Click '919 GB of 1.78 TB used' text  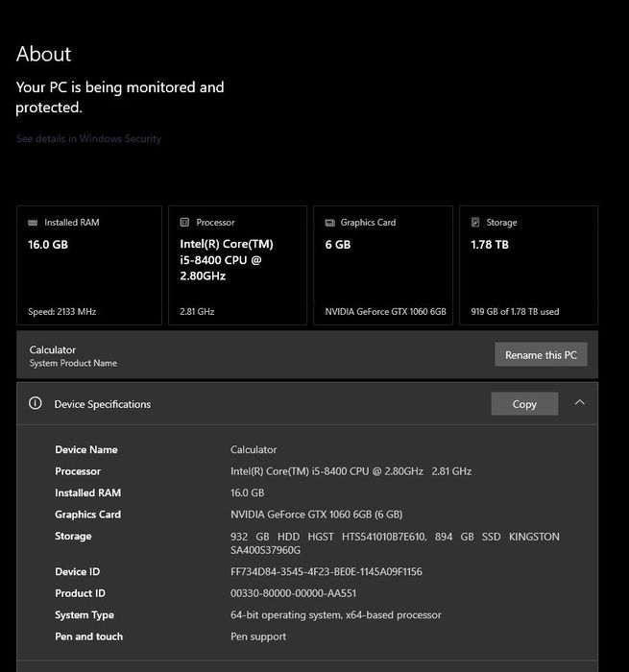click(x=515, y=312)
